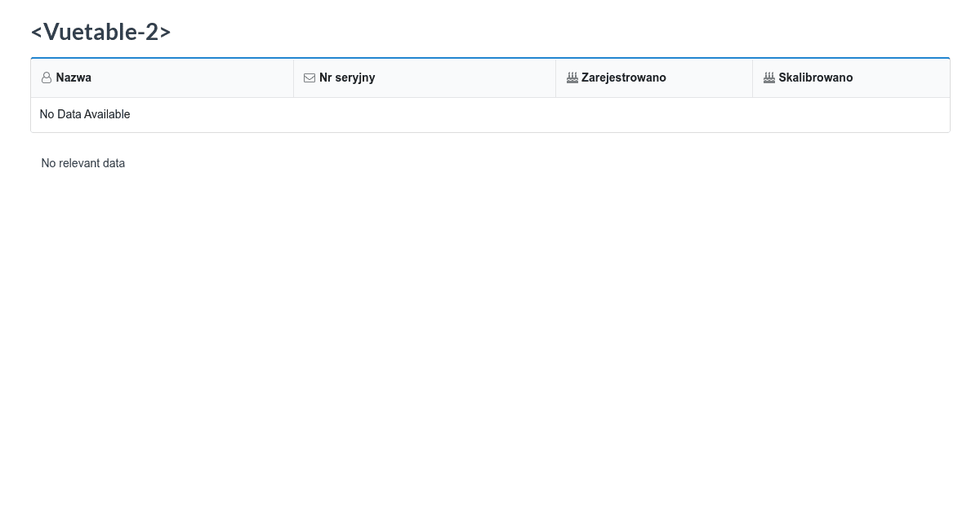Select the user silhouette icon in first column

coord(47,78)
